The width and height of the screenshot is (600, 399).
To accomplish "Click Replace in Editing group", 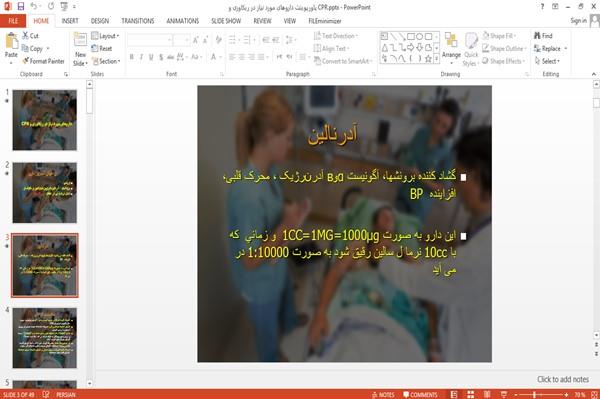I will pos(548,49).
